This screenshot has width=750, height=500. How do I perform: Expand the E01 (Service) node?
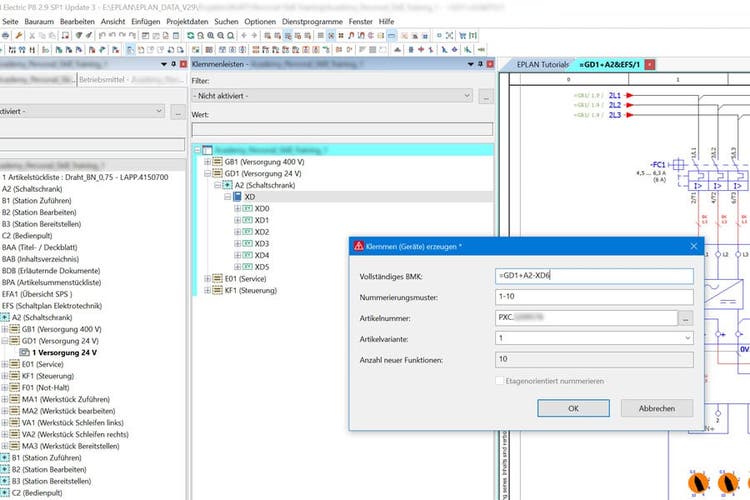207,278
